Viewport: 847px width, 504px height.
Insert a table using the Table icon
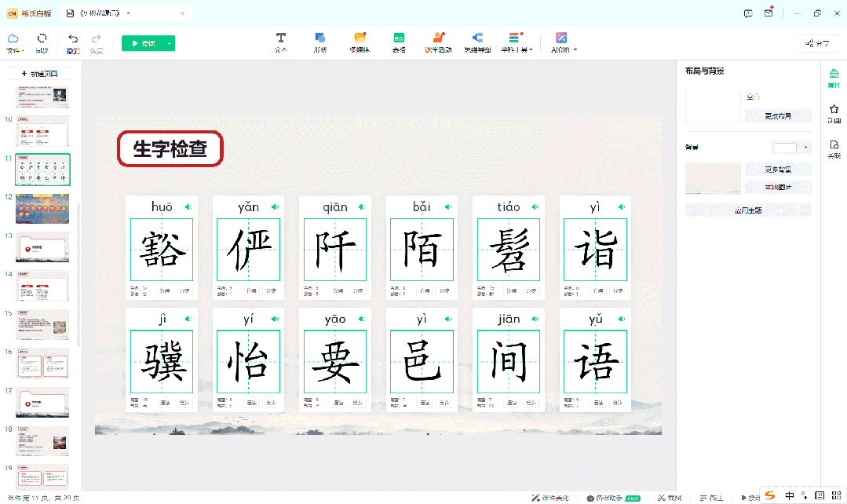click(x=399, y=42)
